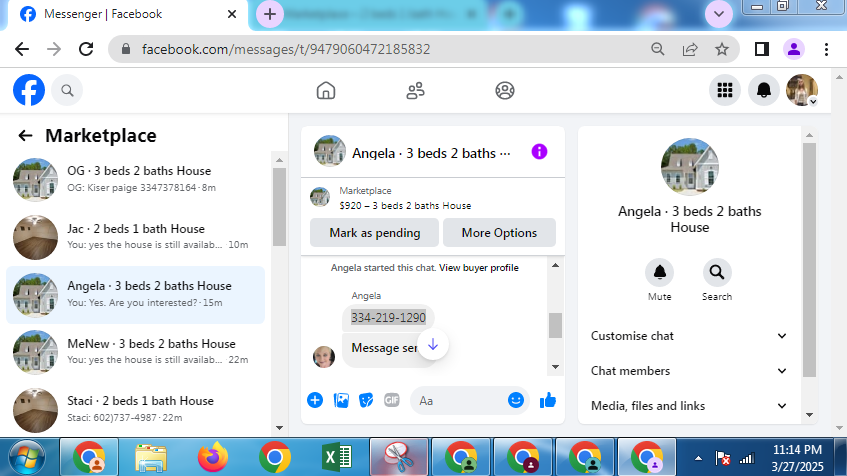This screenshot has height=476, width=847.
Task: Click the large house thumbnail in info panel
Action: (689, 166)
